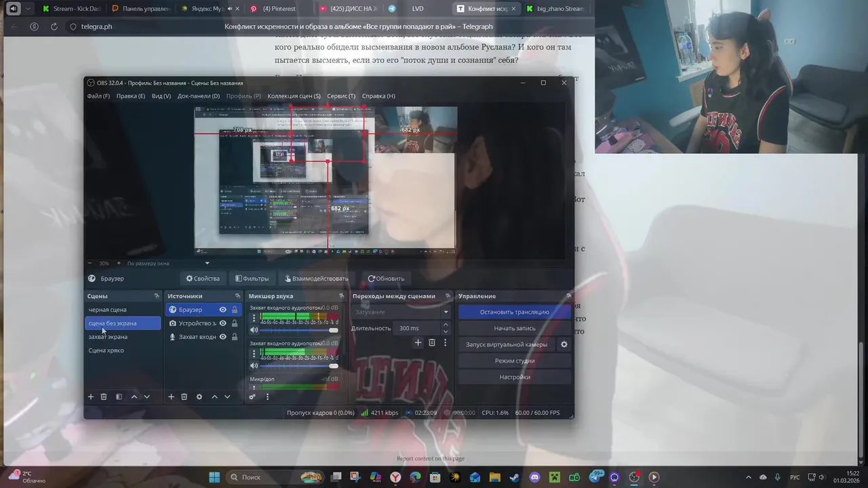868x488 pixels.
Task: Open Настройки button in Управление
Action: tap(515, 377)
